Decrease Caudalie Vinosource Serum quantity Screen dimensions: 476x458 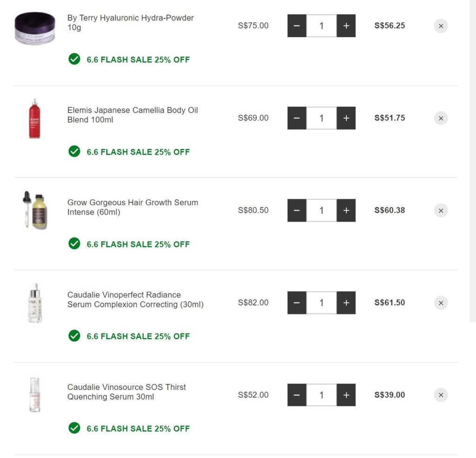pos(297,395)
